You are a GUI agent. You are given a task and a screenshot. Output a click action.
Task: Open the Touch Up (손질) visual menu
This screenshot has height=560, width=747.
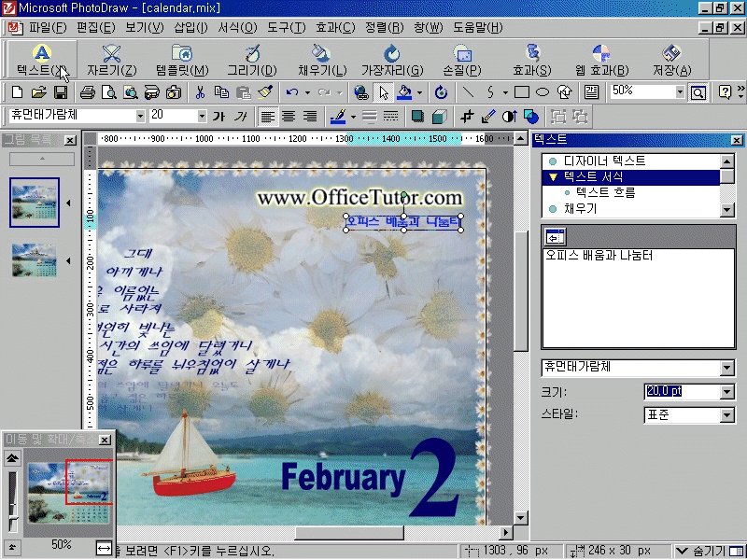pyautogui.click(x=462, y=60)
